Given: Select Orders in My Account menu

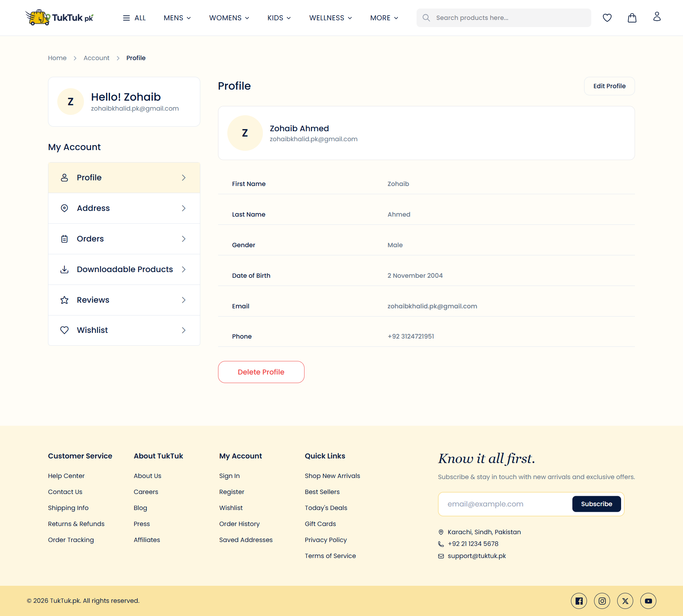Looking at the screenshot, I should point(124,239).
